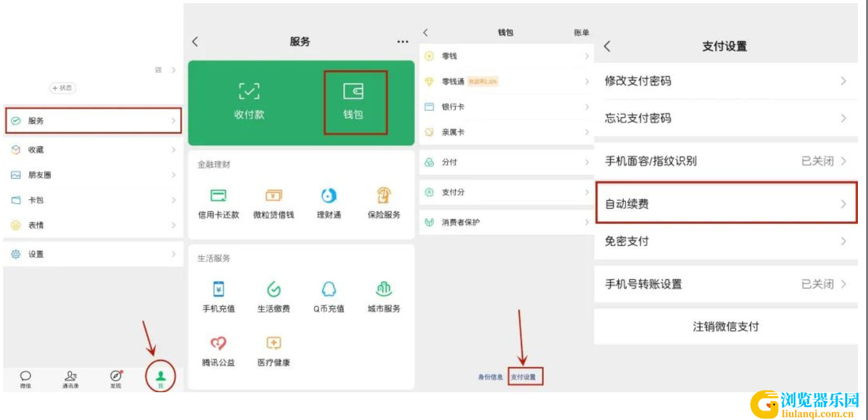This screenshot has height=420, width=868.
Task: Open 保险服务
Action: click(384, 204)
